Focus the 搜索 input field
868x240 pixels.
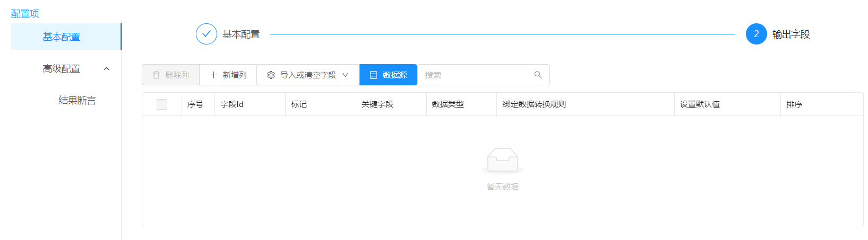click(x=475, y=75)
